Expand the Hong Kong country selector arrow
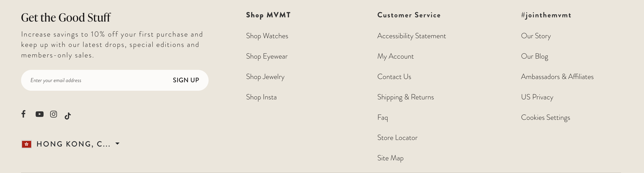Viewport: 644px width, 173px height. [117, 144]
